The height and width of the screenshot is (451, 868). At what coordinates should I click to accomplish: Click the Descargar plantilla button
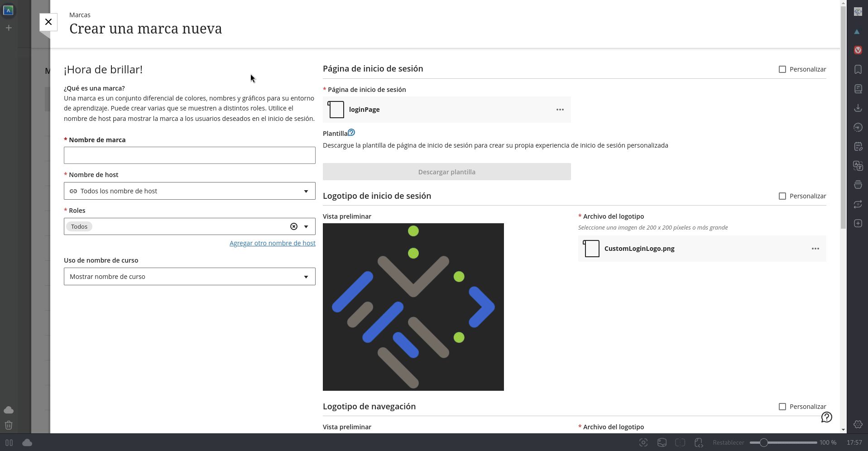(x=447, y=172)
